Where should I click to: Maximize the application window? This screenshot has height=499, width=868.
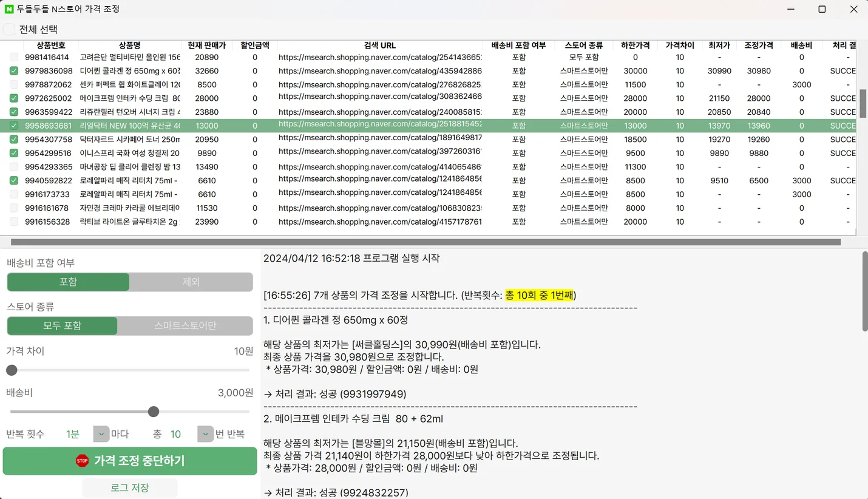click(822, 9)
